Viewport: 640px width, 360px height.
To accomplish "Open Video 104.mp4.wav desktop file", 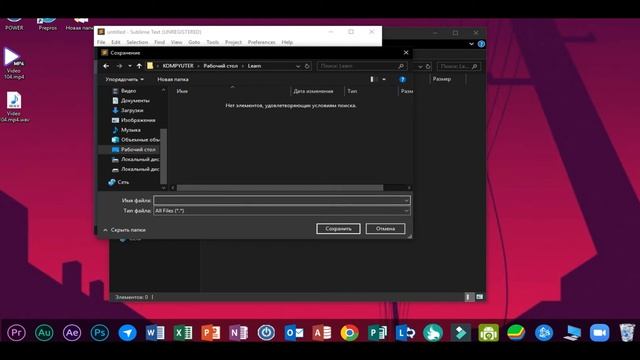I will coord(14,106).
